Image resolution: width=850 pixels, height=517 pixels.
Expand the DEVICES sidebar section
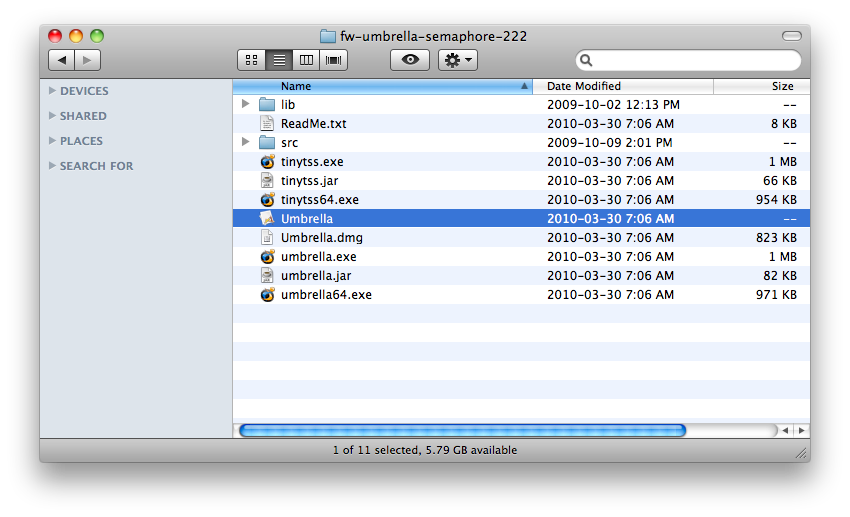tap(52, 91)
